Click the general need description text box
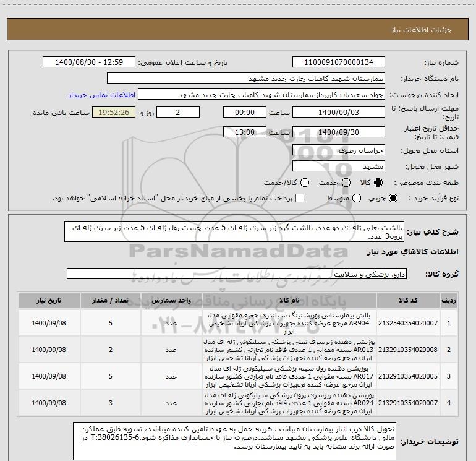Viewport: 476px width, 461px height. click(234, 231)
